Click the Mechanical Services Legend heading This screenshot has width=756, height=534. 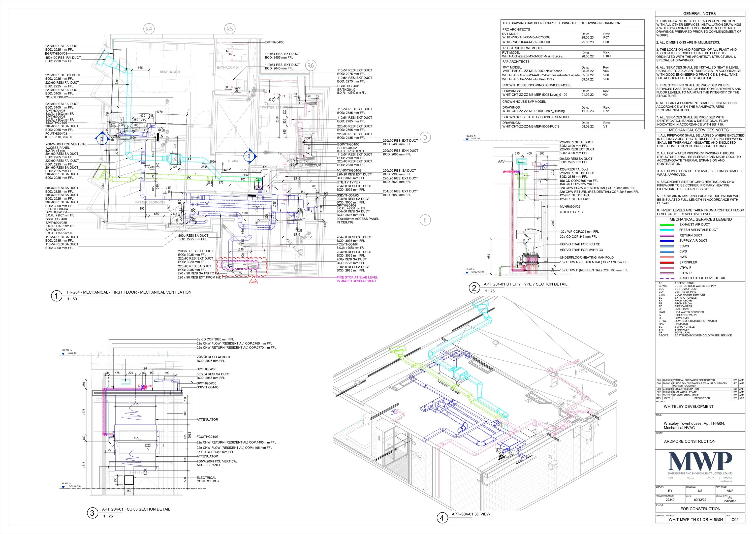(x=701, y=219)
